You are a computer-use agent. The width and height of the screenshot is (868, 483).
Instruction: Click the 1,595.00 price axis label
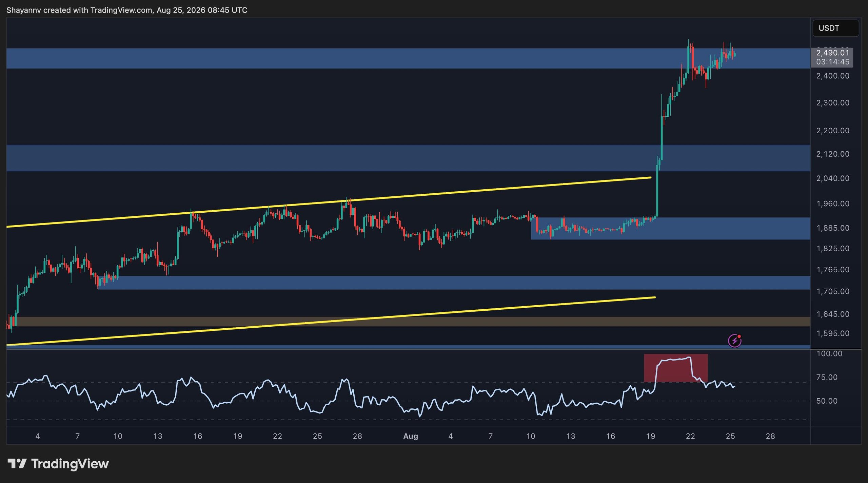point(833,333)
